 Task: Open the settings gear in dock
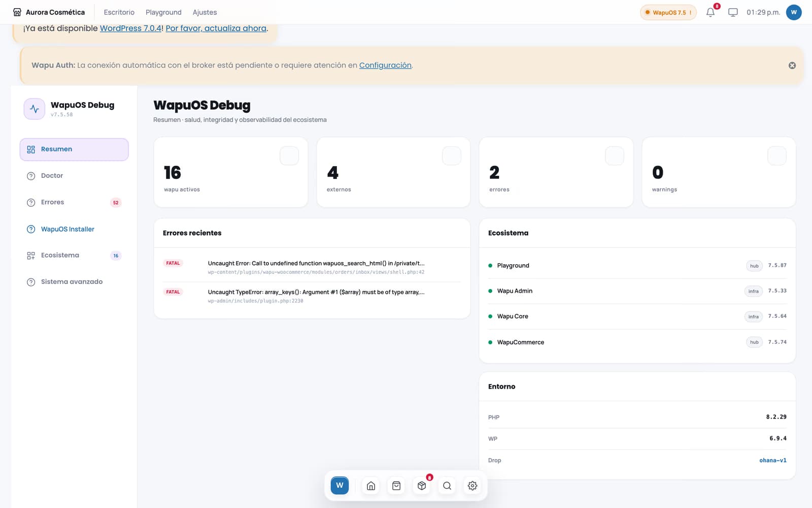click(x=472, y=486)
